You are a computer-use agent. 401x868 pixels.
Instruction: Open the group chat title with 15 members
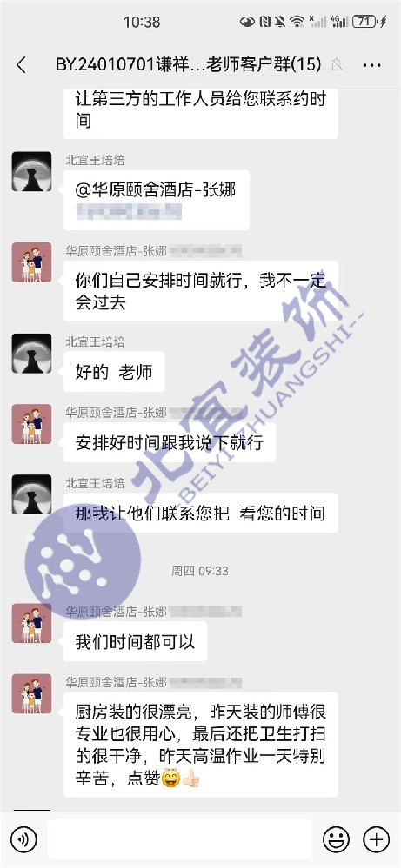point(188,65)
